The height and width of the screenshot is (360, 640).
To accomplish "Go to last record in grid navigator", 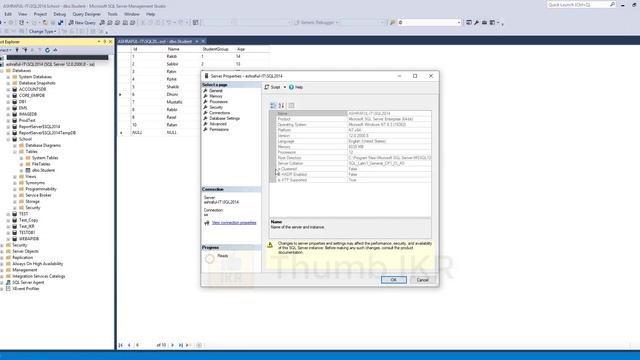I will (180, 345).
